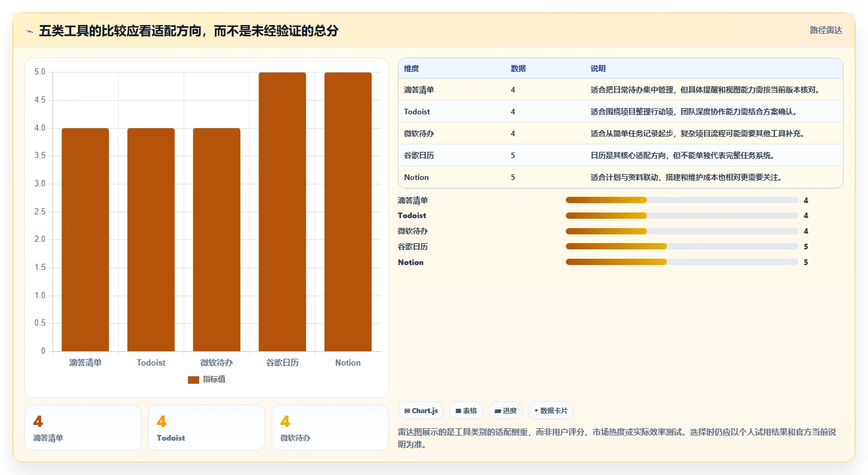Click the 2.5 y-axis tick label
The width and height of the screenshot is (868, 475).
(x=40, y=211)
